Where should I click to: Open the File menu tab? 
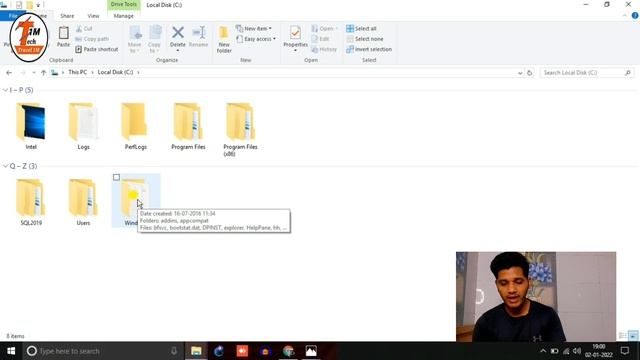[13, 16]
